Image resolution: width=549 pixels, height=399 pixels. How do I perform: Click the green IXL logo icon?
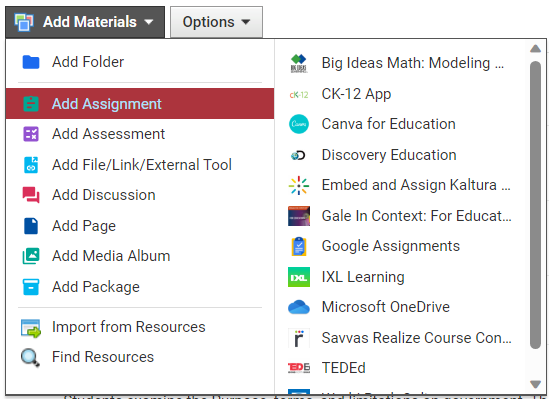coord(299,277)
